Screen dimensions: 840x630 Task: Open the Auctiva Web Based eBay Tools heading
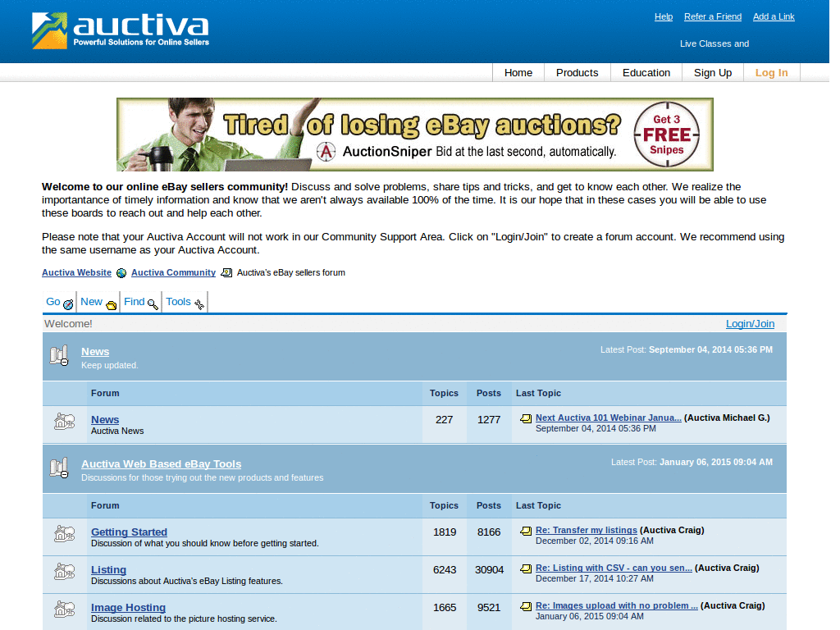pyautogui.click(x=162, y=464)
